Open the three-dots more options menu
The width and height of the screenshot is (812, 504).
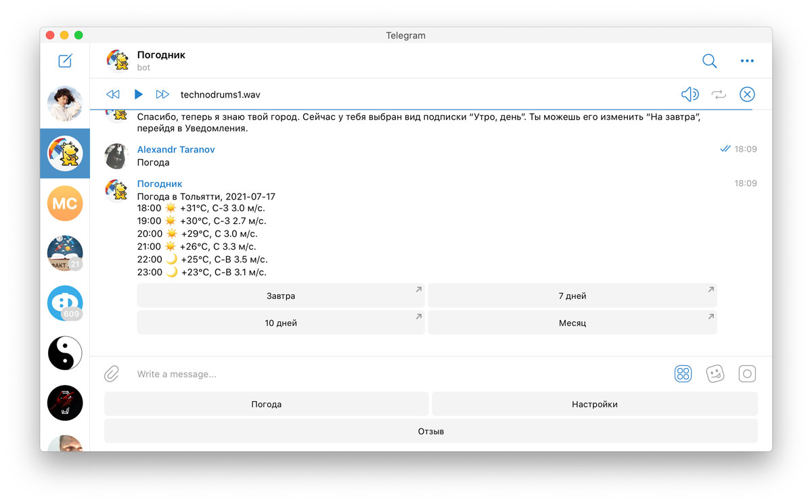click(x=747, y=61)
